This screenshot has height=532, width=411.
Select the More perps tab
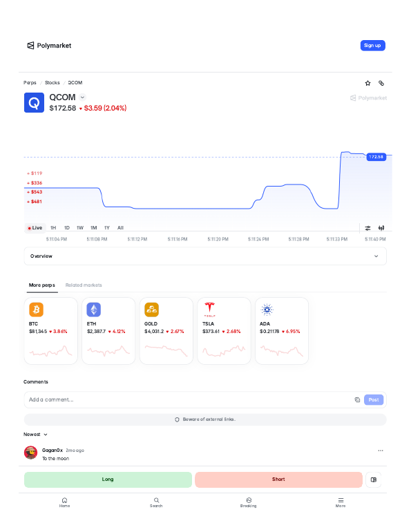coord(42,285)
